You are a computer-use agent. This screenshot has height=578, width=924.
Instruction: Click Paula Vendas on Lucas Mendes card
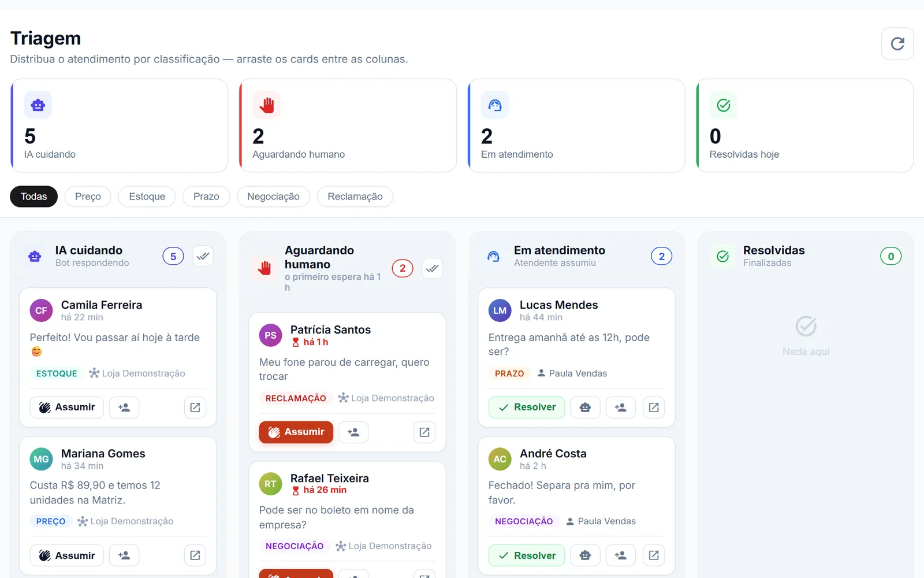(x=572, y=373)
